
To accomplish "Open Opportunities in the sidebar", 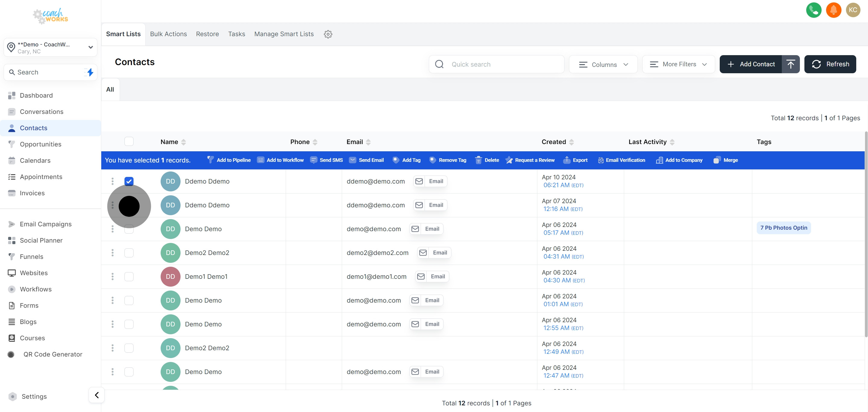I will (x=40, y=144).
